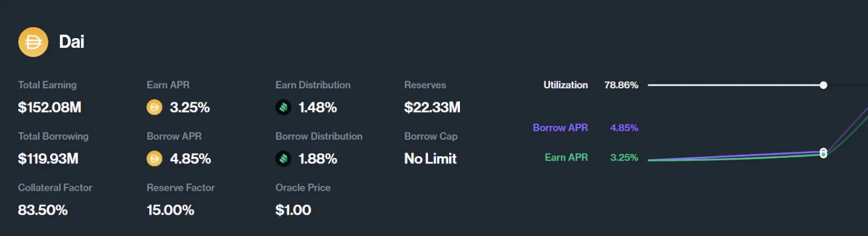
Task: Click the COMP icon beside Borrow Distribution
Action: coord(283,159)
